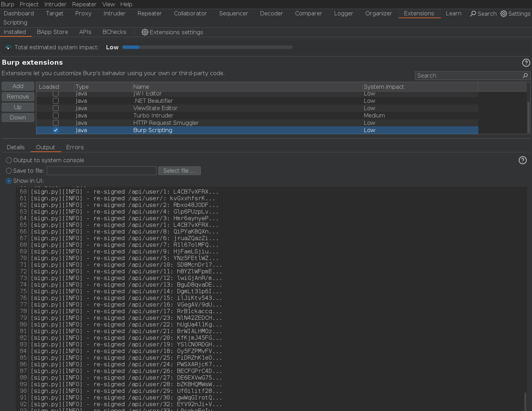Select the Output tab
Image resolution: width=532 pixels, height=411 pixels.
45,147
